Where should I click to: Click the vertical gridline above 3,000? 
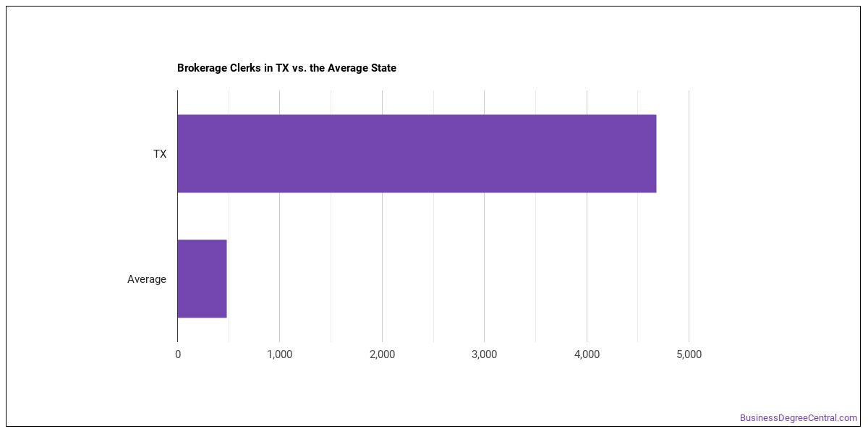click(484, 216)
